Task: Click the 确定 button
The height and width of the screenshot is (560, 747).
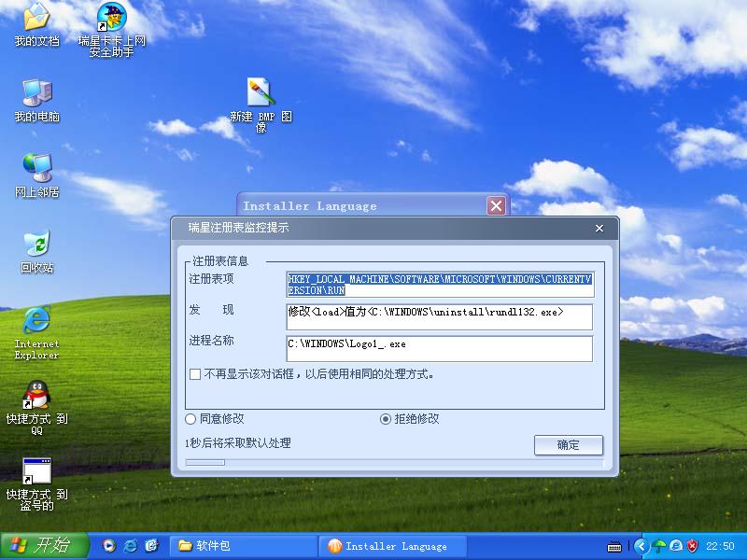Action: (569, 445)
